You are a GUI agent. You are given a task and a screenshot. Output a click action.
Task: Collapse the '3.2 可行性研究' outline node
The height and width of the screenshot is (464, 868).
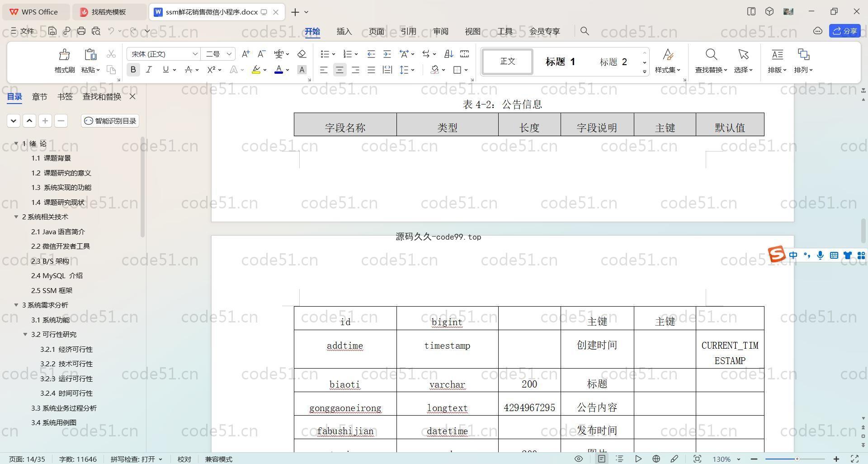[x=25, y=334]
